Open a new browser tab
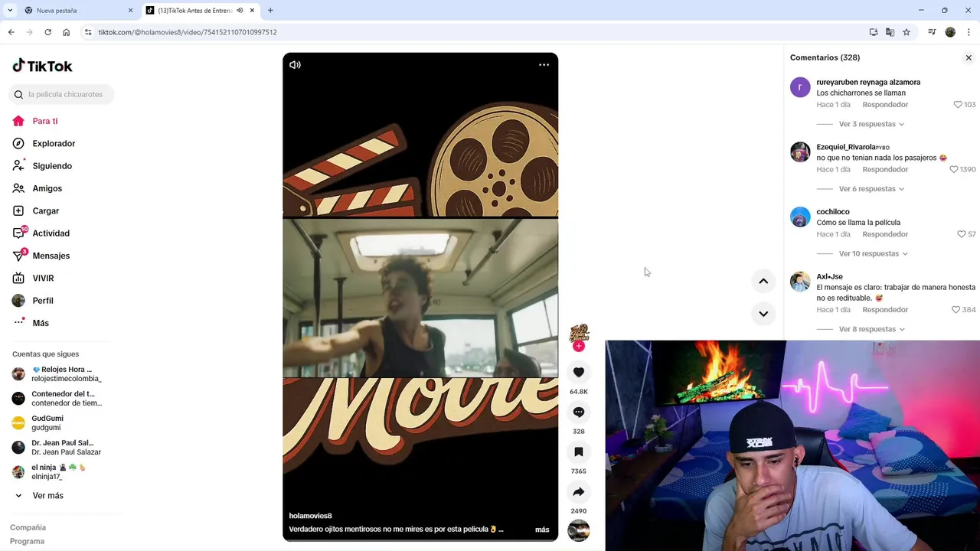Viewport: 980px width, 551px height. (x=270, y=11)
